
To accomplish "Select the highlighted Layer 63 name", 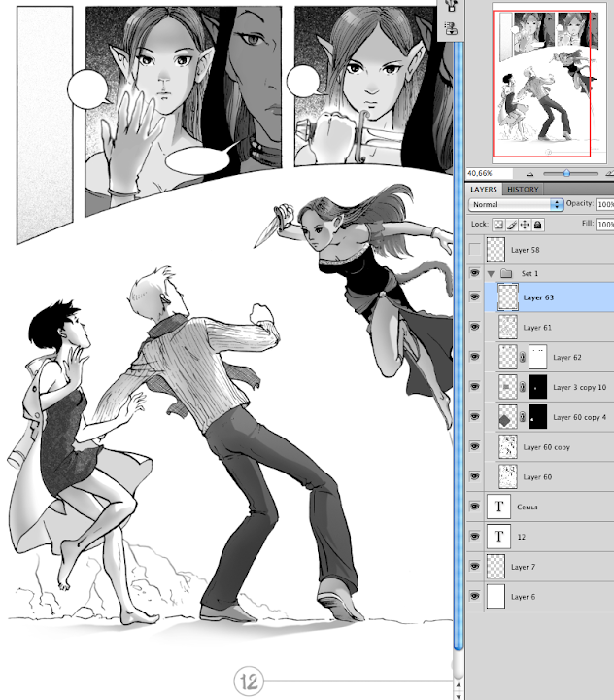I will [538, 297].
